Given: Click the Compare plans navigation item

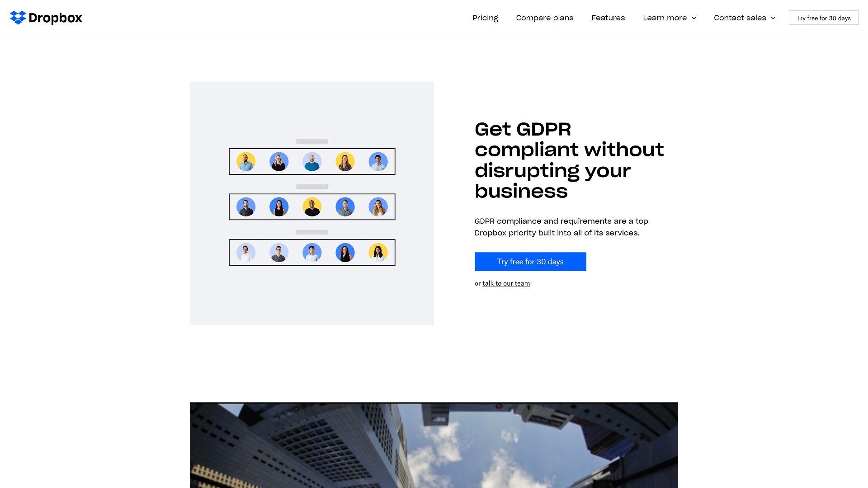Looking at the screenshot, I should (x=544, y=18).
